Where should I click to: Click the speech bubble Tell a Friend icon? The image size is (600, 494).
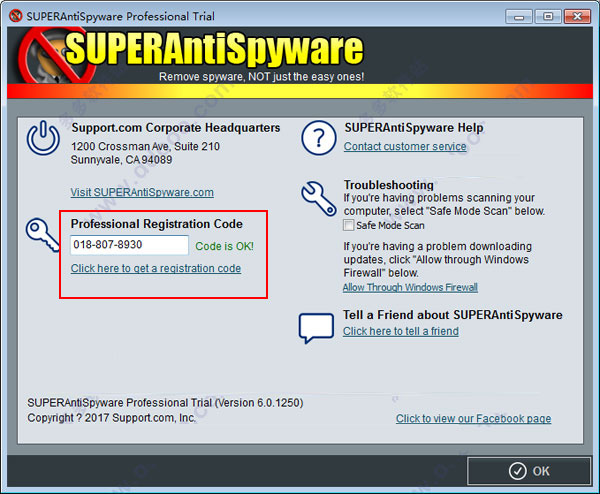pyautogui.click(x=316, y=328)
